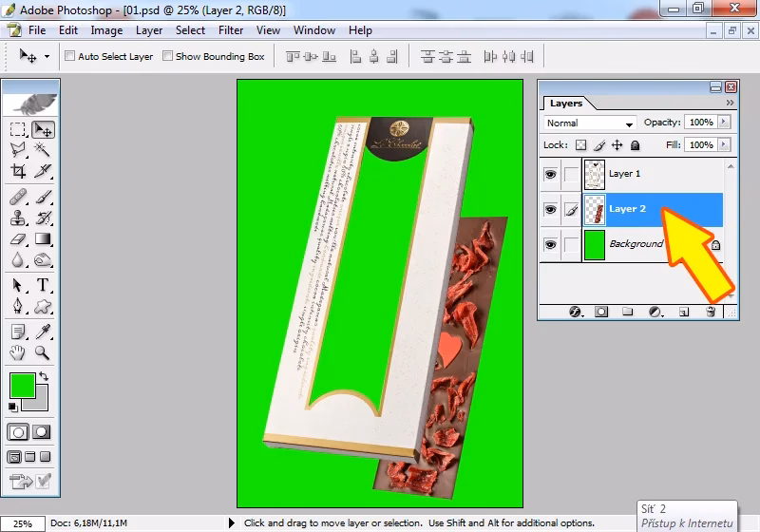This screenshot has height=532, width=760.
Task: Select the Magic Wand tool
Action: [43, 150]
